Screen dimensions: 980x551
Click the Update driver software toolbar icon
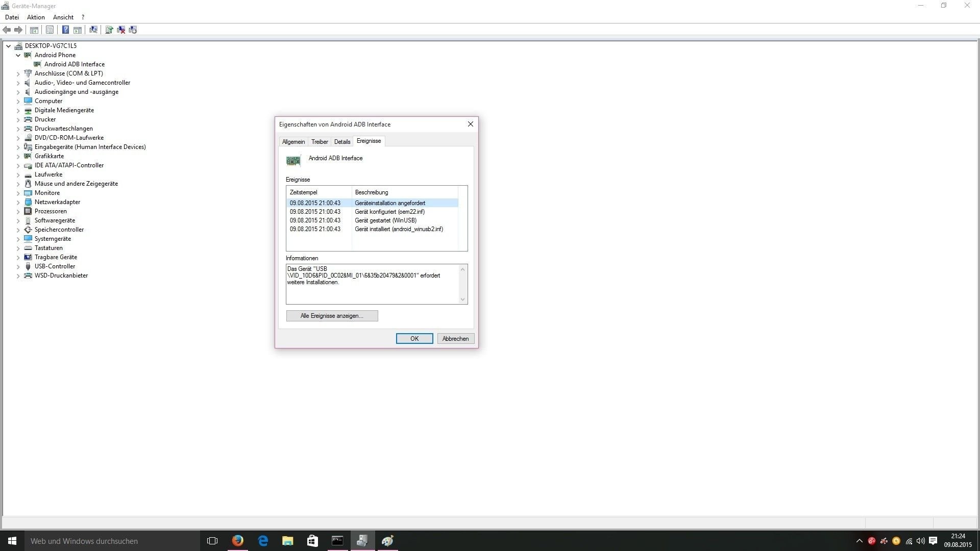pyautogui.click(x=109, y=30)
